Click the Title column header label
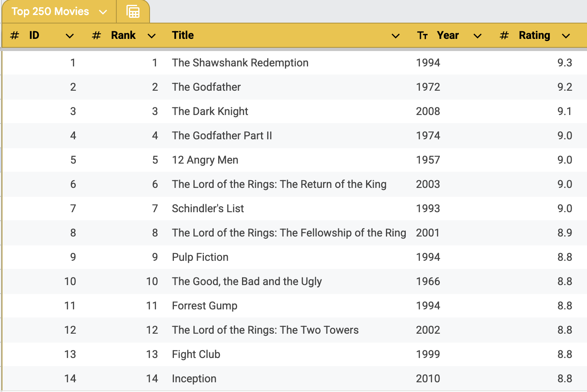587x392 pixels. point(183,35)
